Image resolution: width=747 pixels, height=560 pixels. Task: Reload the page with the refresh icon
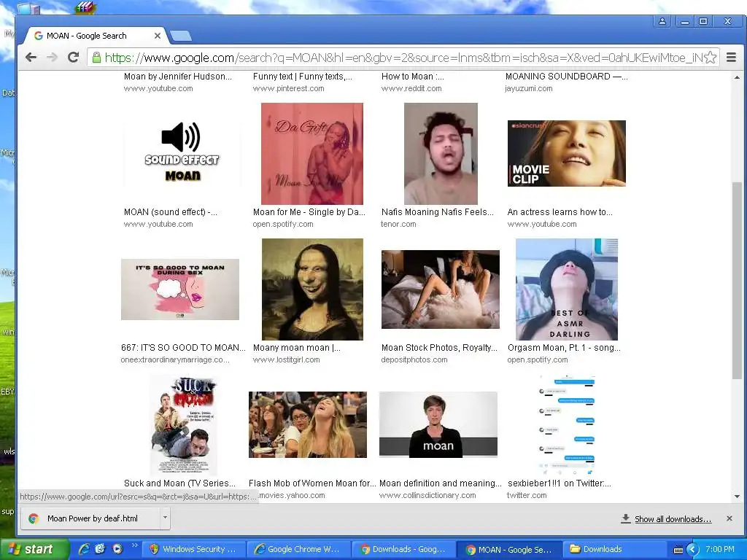coord(73,58)
